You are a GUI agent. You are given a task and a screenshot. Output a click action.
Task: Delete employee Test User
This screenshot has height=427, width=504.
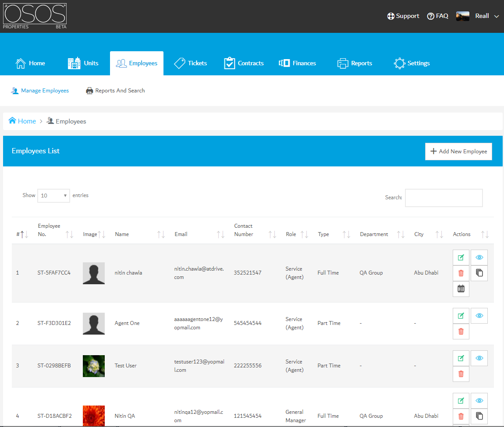point(461,374)
